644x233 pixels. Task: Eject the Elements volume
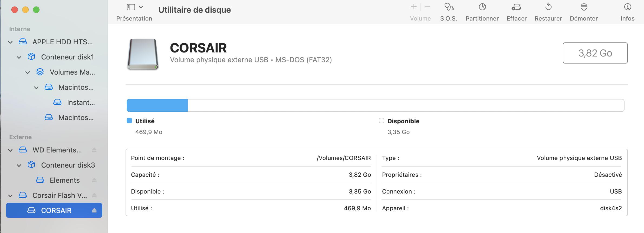(94, 180)
